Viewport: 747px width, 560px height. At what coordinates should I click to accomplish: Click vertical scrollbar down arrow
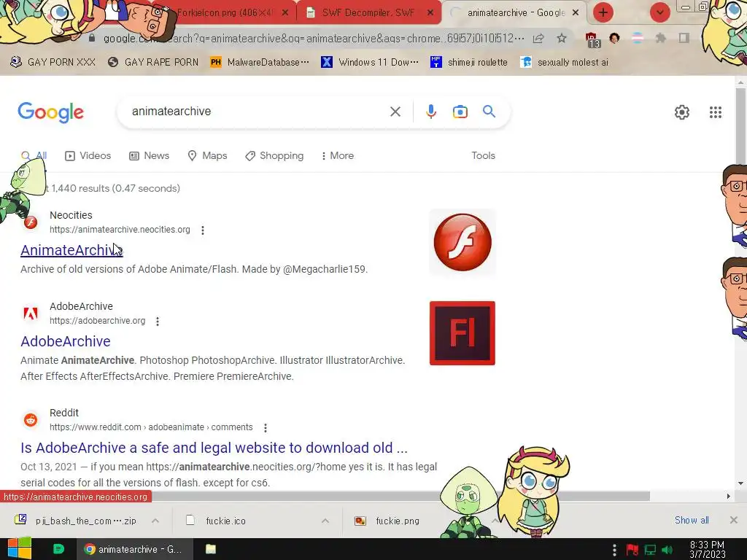[x=740, y=483]
